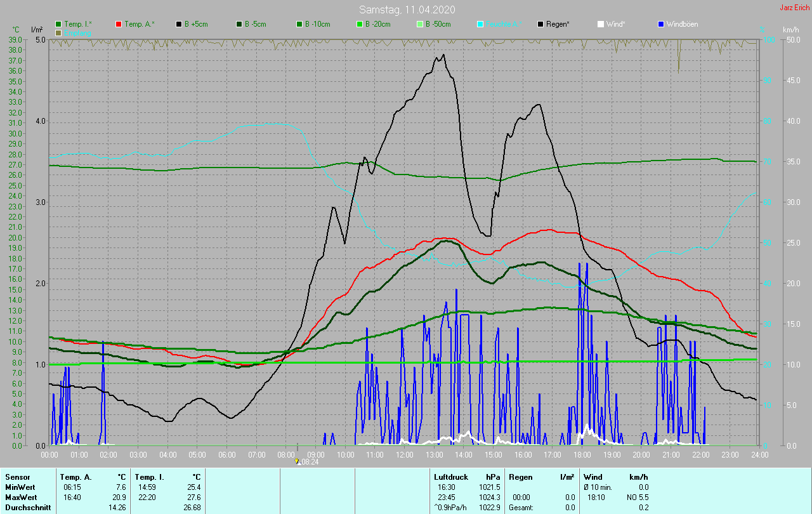
Task: Click the cyan humidity legend swatch
Action: point(480,24)
